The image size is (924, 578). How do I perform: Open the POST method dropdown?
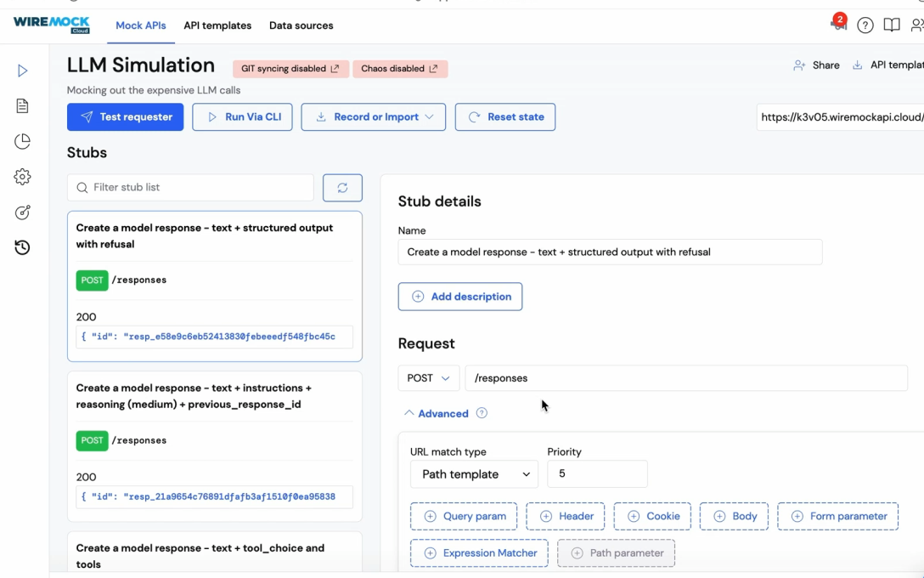428,378
